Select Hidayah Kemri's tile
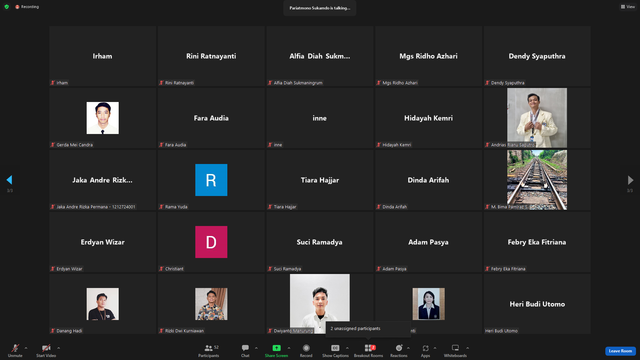 (428, 118)
